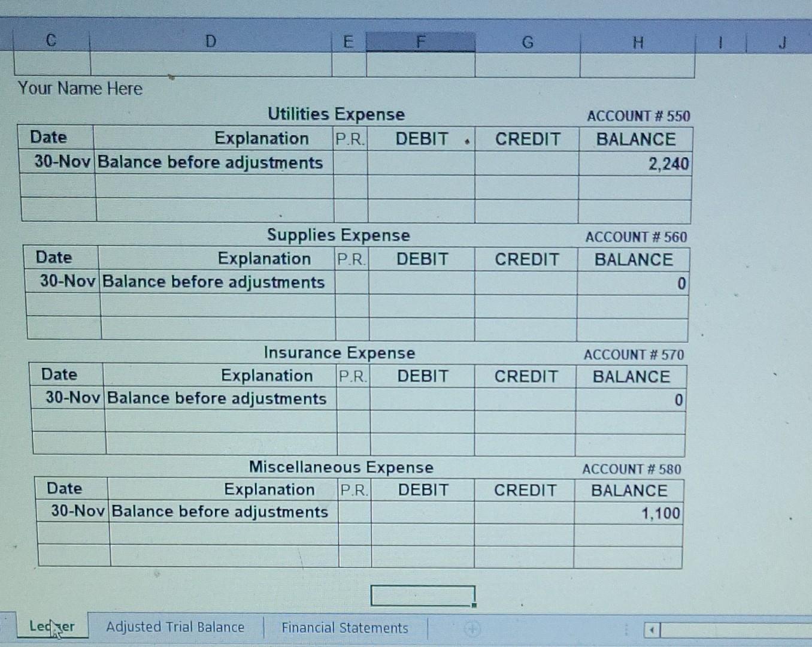This screenshot has height=647, width=812.
Task: Open a new sheet with the plus icon
Action: pos(472,628)
